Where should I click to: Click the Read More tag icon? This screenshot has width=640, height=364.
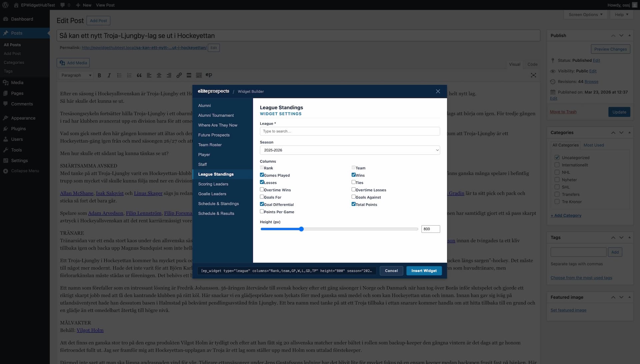tap(189, 75)
